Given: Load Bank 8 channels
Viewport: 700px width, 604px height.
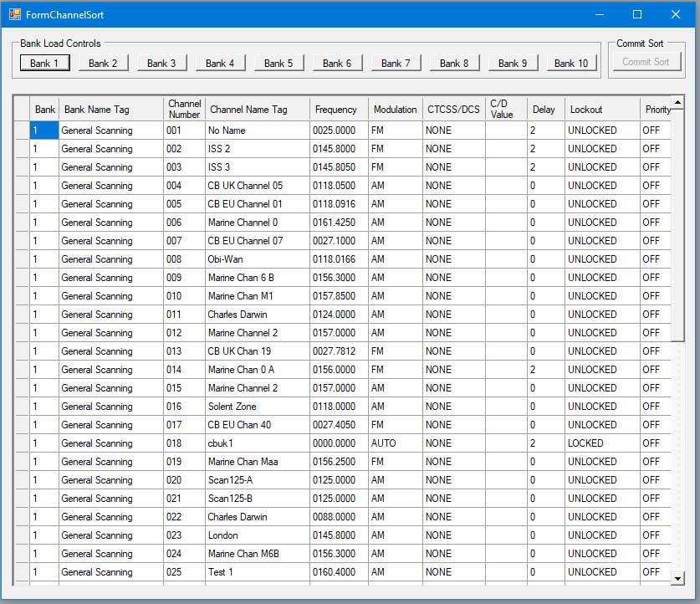Looking at the screenshot, I should (x=454, y=63).
